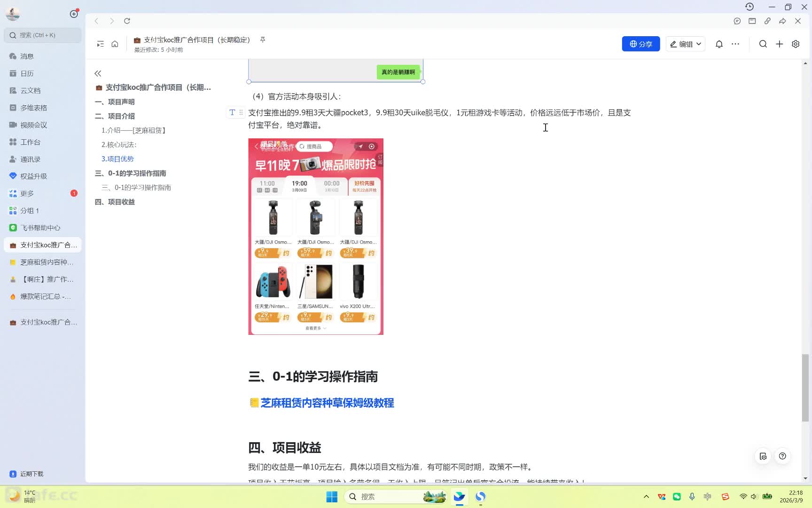The height and width of the screenshot is (508, 812).
Task: Open the in-document search magnifier
Action: coord(763,44)
